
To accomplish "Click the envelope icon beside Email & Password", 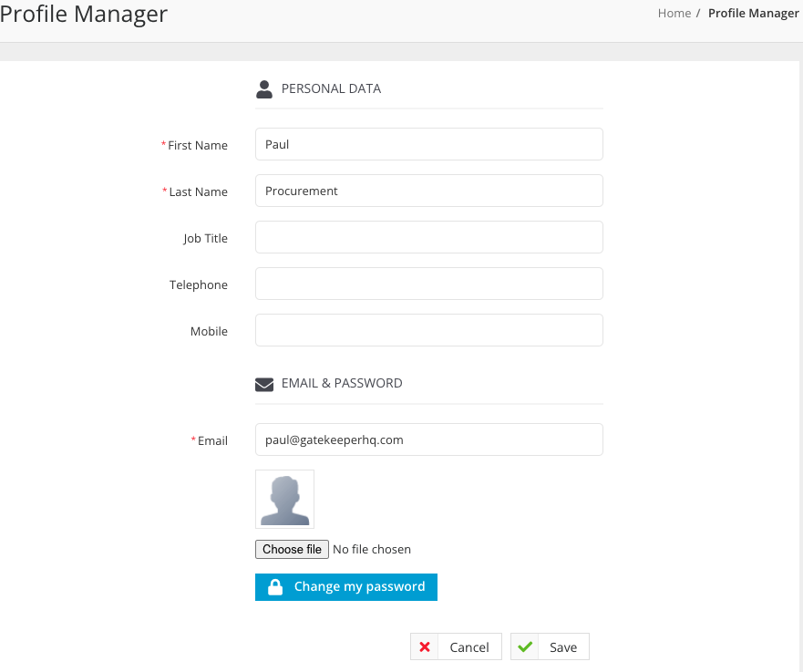I will point(263,384).
